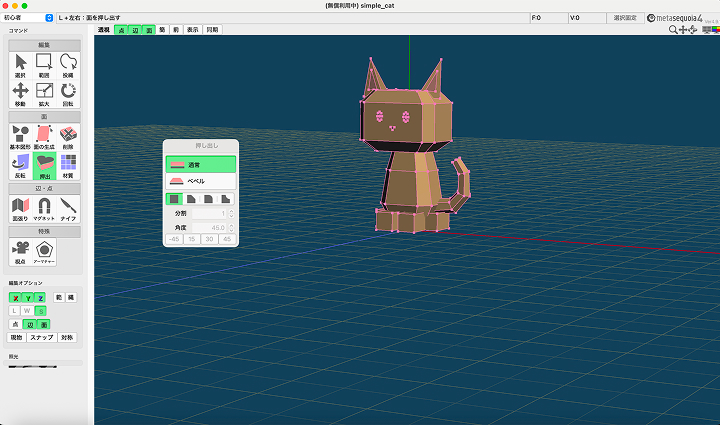Toggle 面 face display in viewport header
This screenshot has height=425, width=720.
click(149, 30)
